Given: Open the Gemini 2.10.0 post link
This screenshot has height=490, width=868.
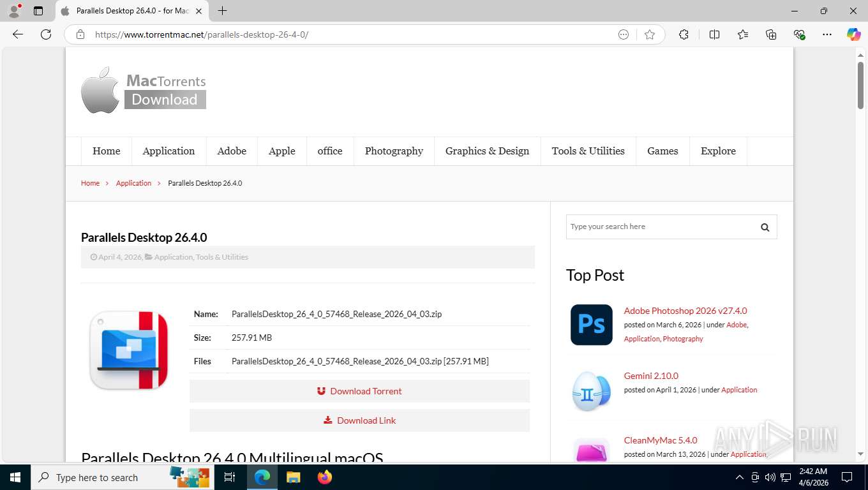Looking at the screenshot, I should tap(651, 376).
